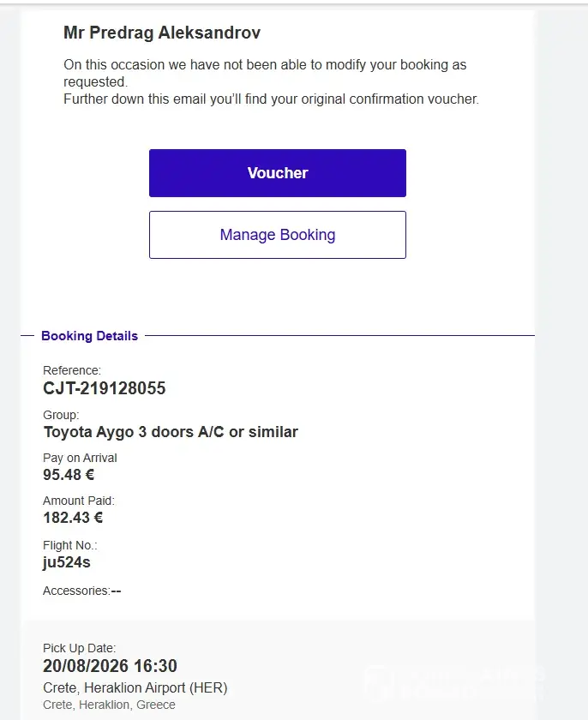Image resolution: width=588 pixels, height=720 pixels.
Task: Click the Pick Up Date label
Action: pyautogui.click(x=79, y=648)
